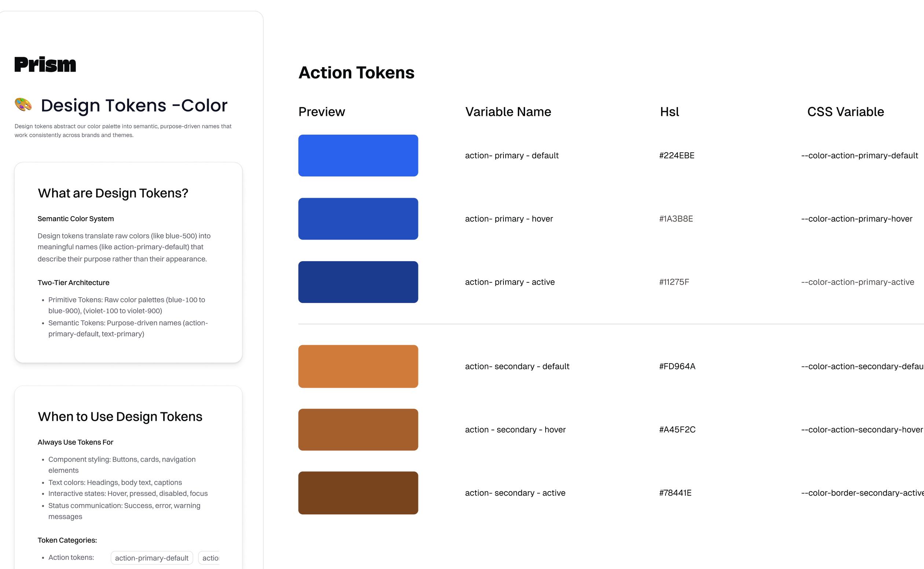The image size is (924, 569).
Task: Click the Preview column header
Action: pos(322,112)
